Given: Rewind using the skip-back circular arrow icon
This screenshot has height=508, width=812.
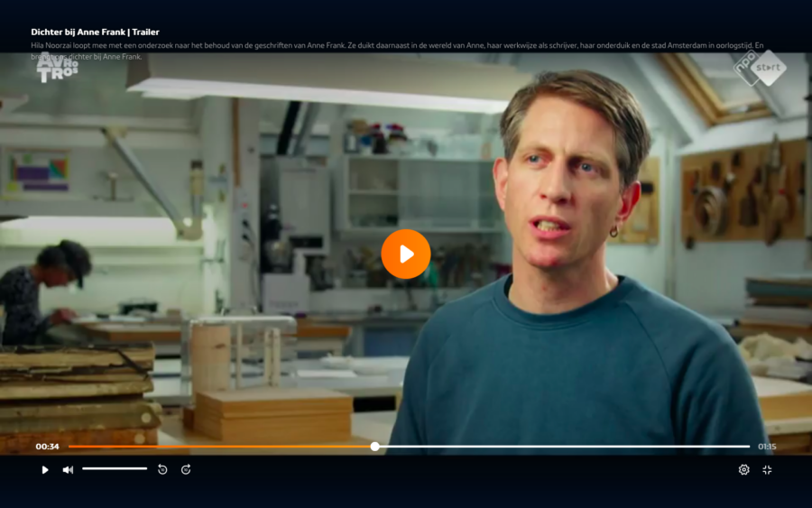Looking at the screenshot, I should tap(162, 470).
